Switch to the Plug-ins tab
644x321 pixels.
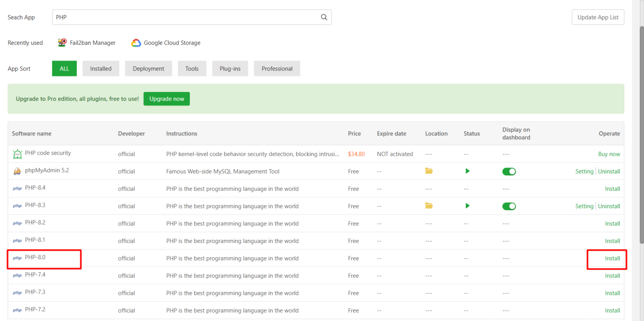(x=230, y=68)
